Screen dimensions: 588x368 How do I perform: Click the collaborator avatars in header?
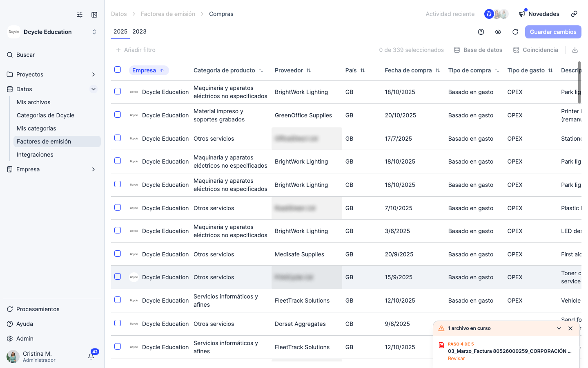tap(497, 14)
